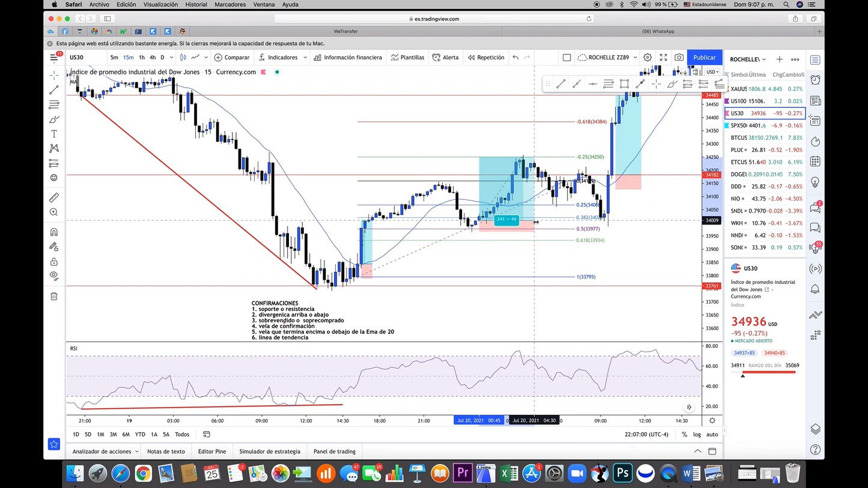
Task: Open ROCHELLE watchlist name dropdown
Action: 748,59
